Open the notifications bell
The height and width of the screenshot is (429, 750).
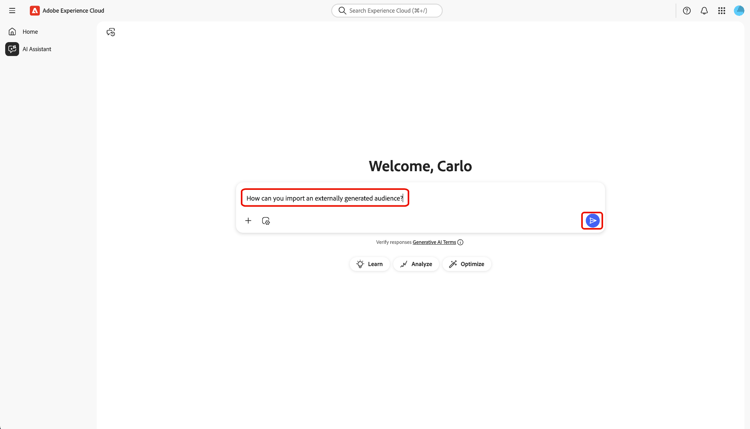(x=704, y=11)
